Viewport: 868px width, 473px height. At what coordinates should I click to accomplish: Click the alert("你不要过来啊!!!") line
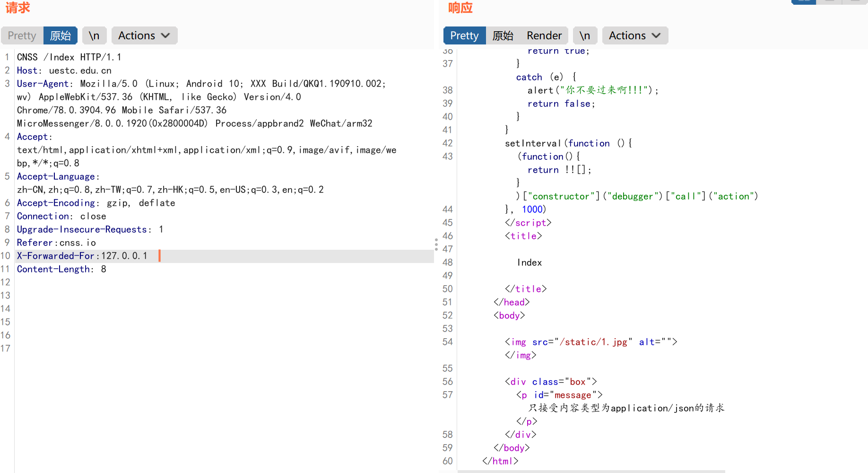pos(593,90)
